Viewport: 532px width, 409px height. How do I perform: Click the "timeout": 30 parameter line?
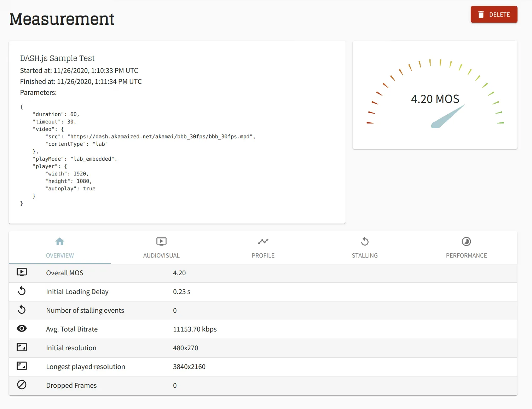click(54, 122)
